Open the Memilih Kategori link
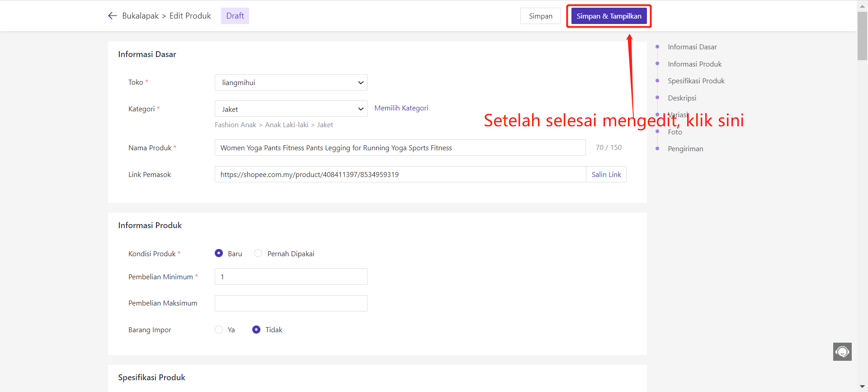Viewport: 868px width, 392px height. pos(401,108)
